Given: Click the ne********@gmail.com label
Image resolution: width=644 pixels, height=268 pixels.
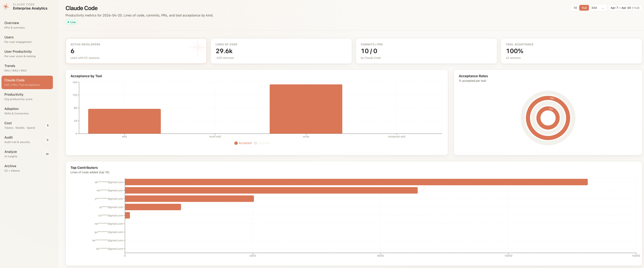Looking at the screenshot, I should click(109, 224).
